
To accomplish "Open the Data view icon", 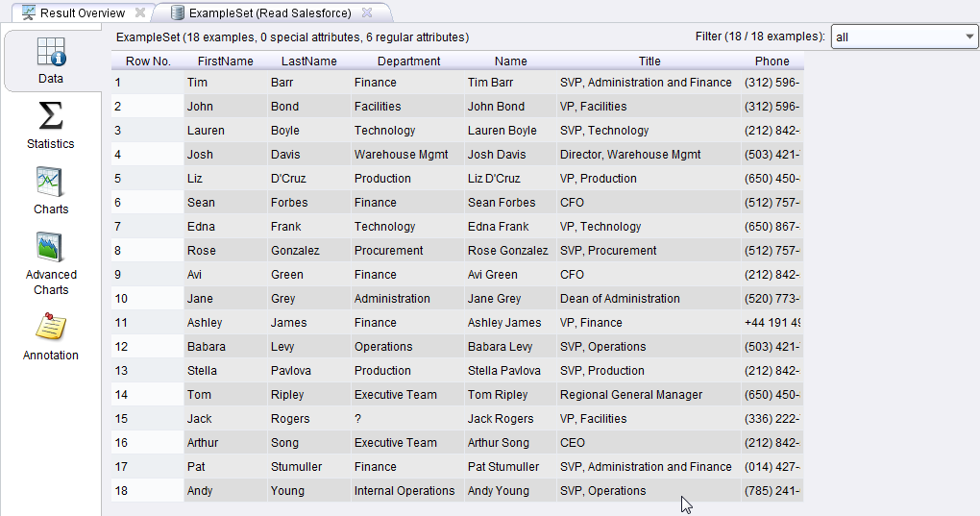I will click(x=51, y=52).
